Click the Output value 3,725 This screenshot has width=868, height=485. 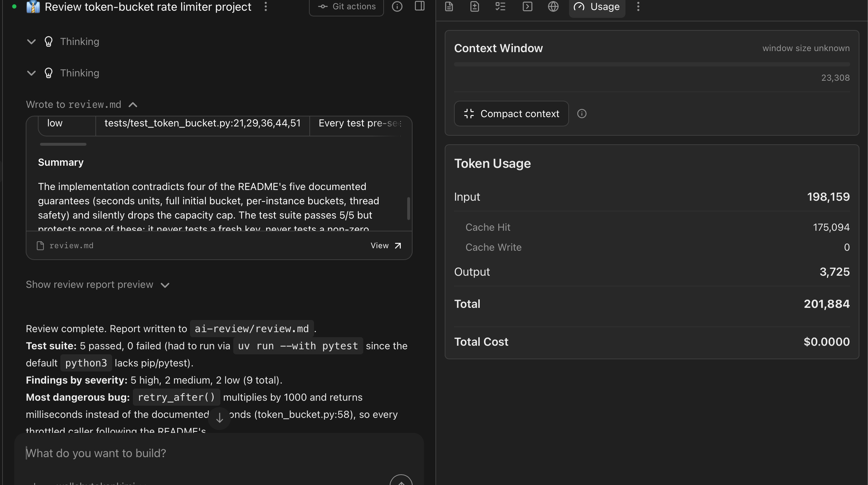tap(834, 272)
